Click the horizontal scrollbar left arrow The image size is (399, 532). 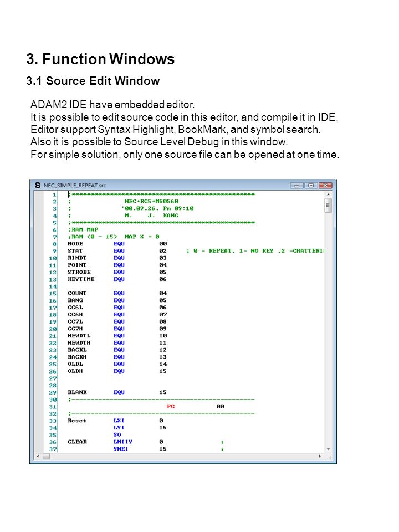pos(38,456)
